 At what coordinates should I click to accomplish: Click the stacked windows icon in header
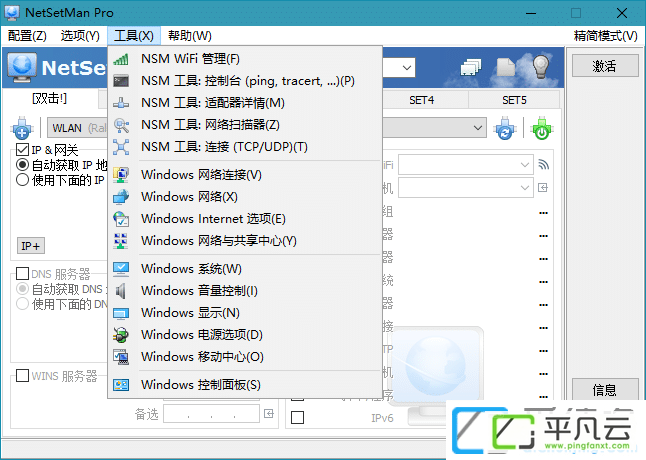coord(471,68)
